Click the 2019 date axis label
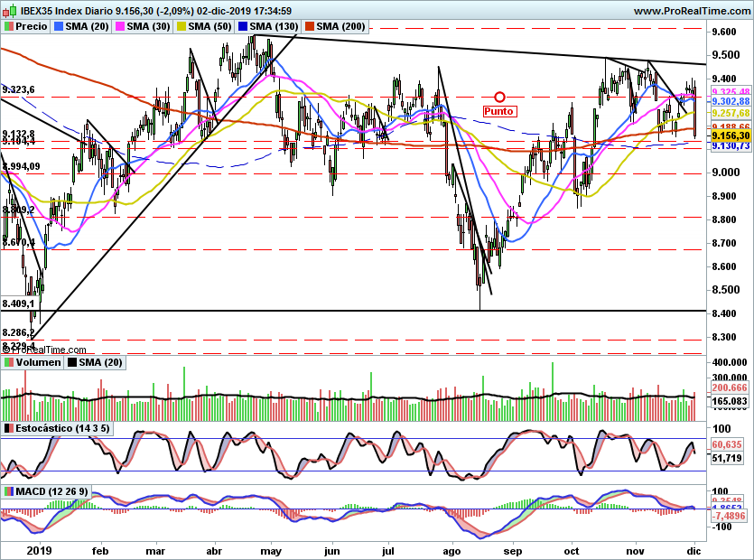Screen dimensions: 754x560 pos(39,551)
